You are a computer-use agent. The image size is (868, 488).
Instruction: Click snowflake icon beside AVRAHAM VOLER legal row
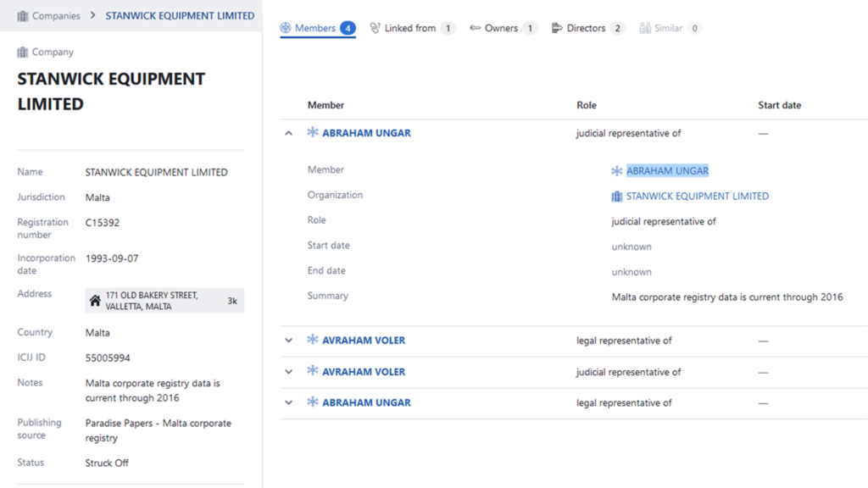(x=313, y=339)
